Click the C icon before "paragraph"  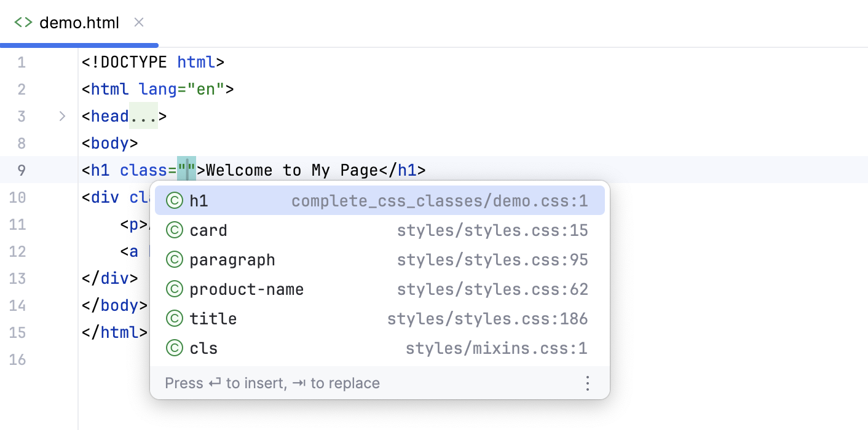click(x=174, y=259)
